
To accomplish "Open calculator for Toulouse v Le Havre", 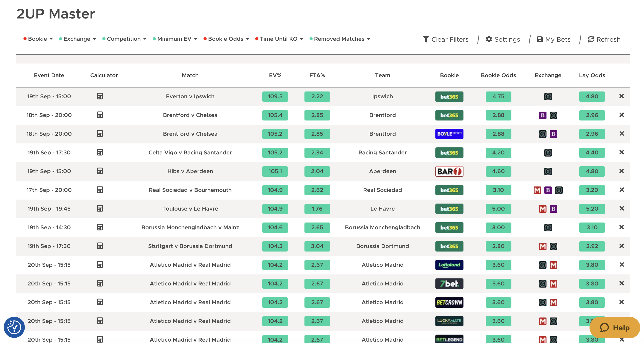I will click(x=100, y=208).
